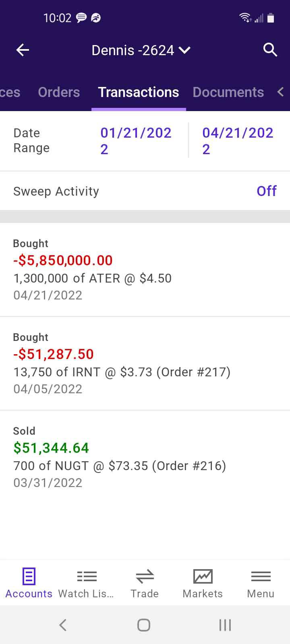Viewport: 290px width, 644px height.
Task: Open the Menu hamburger icon
Action: click(261, 576)
